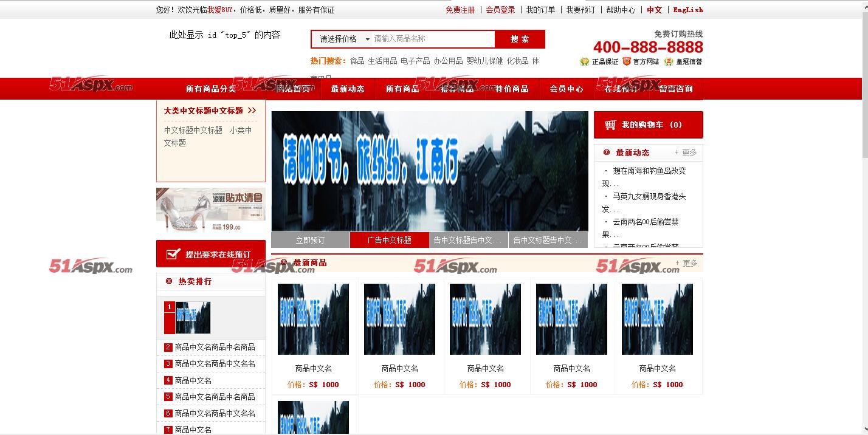Open the 所有商品分类 category menu

[x=210, y=89]
